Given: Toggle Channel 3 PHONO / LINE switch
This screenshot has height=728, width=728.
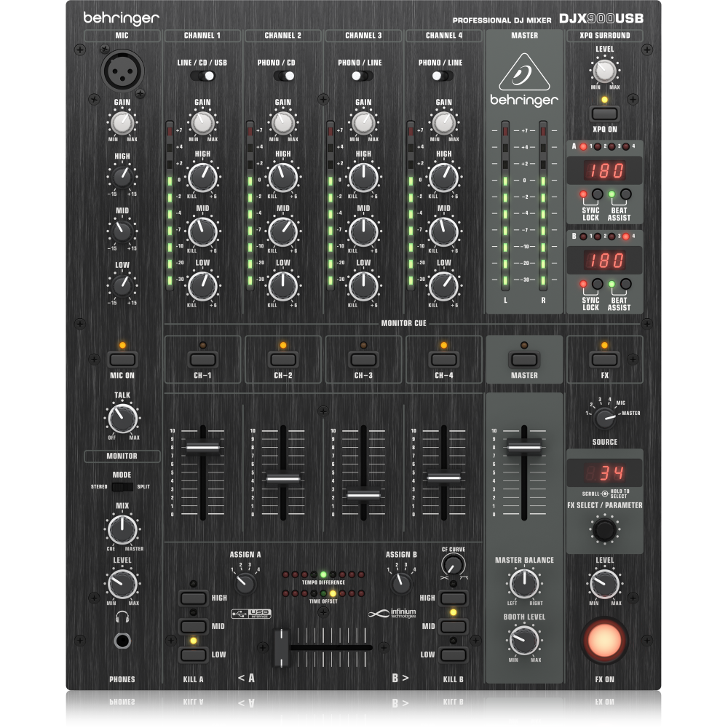Looking at the screenshot, I should [x=363, y=76].
